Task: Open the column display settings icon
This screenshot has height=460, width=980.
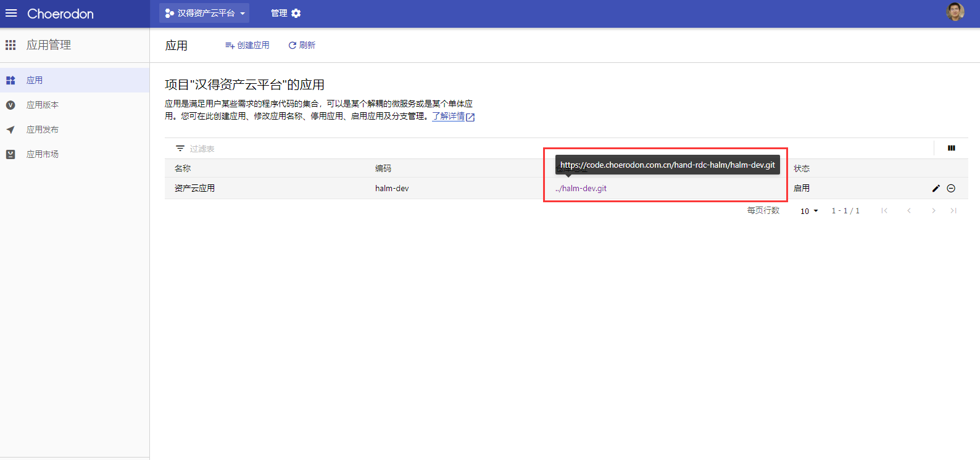Action: (952, 148)
